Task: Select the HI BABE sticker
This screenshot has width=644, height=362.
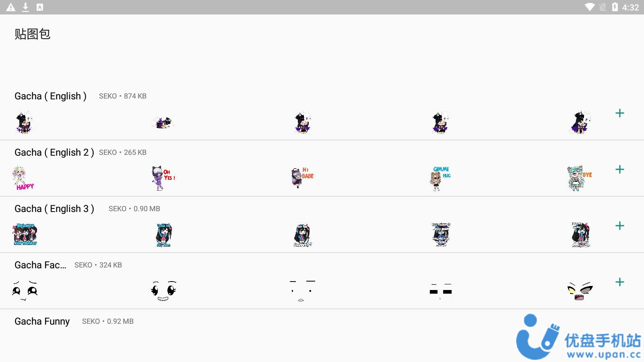Action: 302,177
